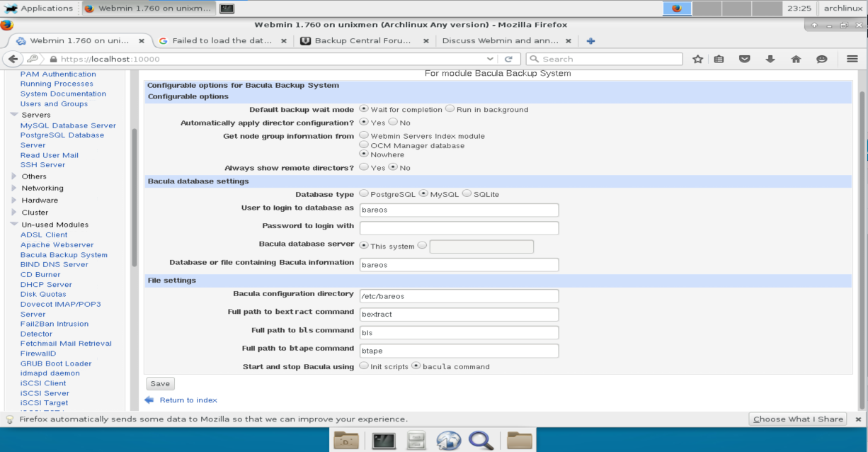Select 'Webmin Servers Index module' radio option
The height and width of the screenshot is (452, 868).
pyautogui.click(x=364, y=135)
